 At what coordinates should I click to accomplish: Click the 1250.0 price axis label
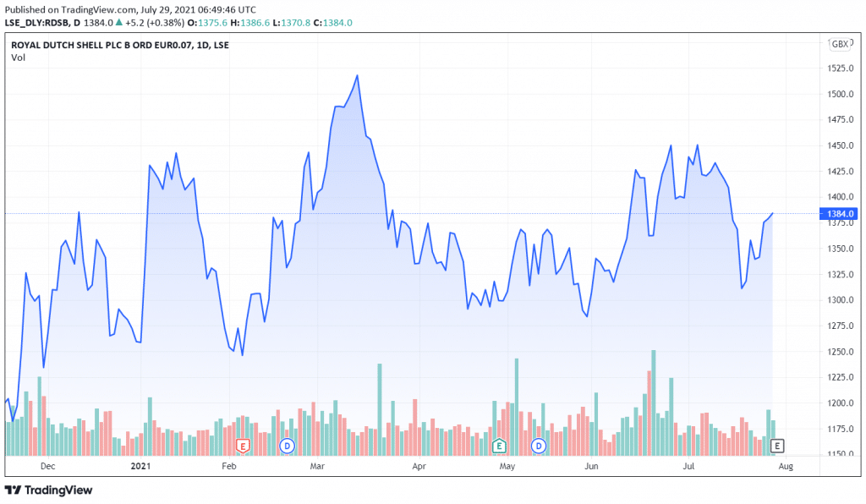[840, 352]
